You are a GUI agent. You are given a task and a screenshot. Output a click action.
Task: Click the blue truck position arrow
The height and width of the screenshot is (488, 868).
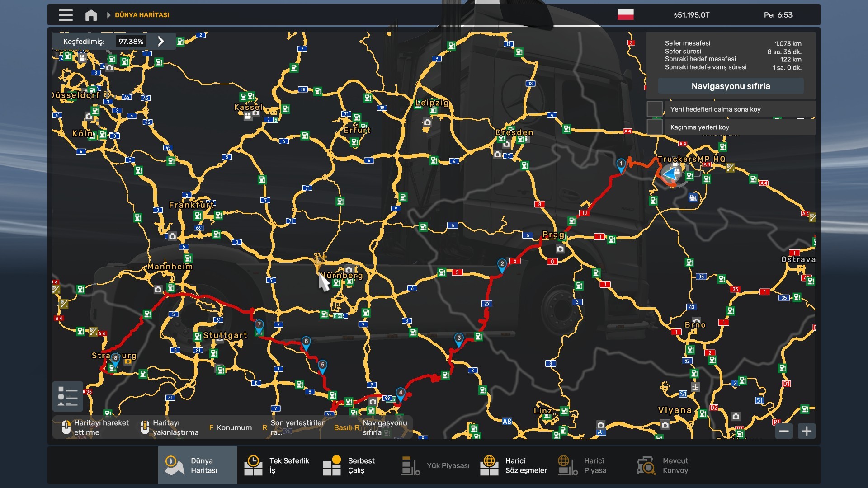point(669,173)
